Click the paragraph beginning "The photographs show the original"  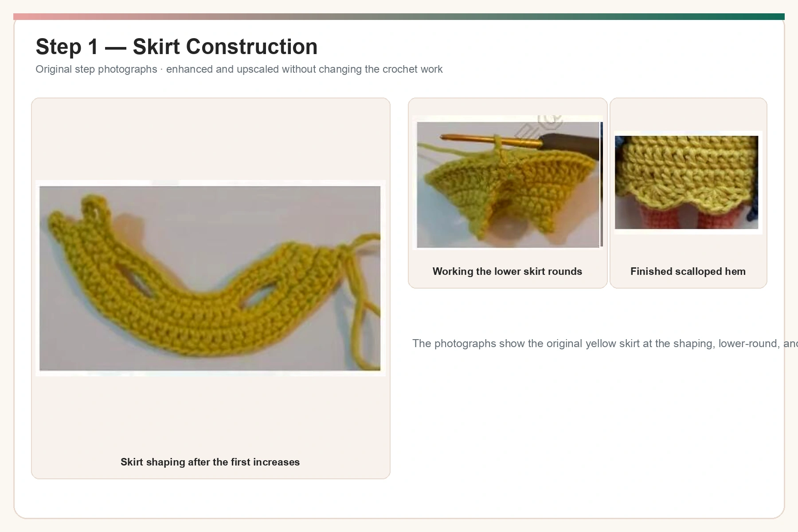(605, 344)
